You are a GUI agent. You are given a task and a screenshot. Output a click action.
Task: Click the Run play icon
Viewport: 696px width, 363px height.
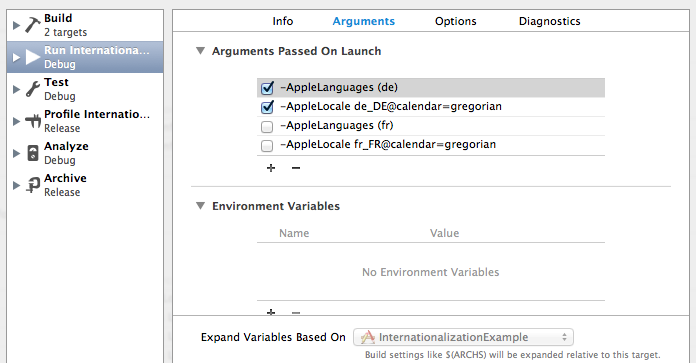pos(33,57)
